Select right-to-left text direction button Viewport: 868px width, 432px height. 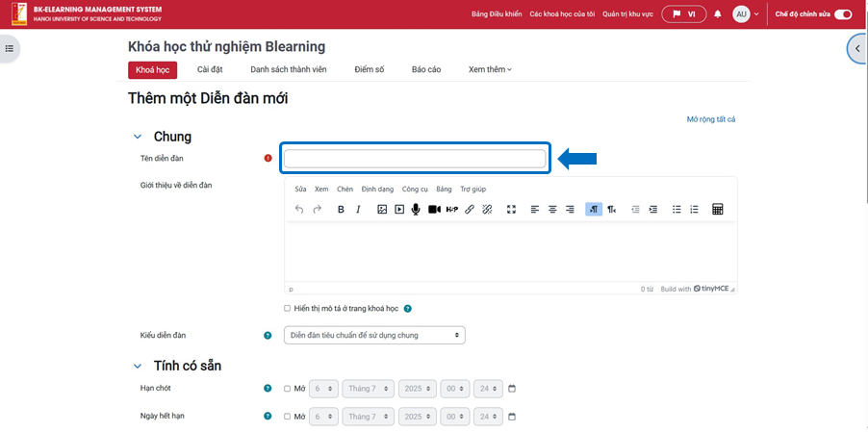[x=611, y=209]
